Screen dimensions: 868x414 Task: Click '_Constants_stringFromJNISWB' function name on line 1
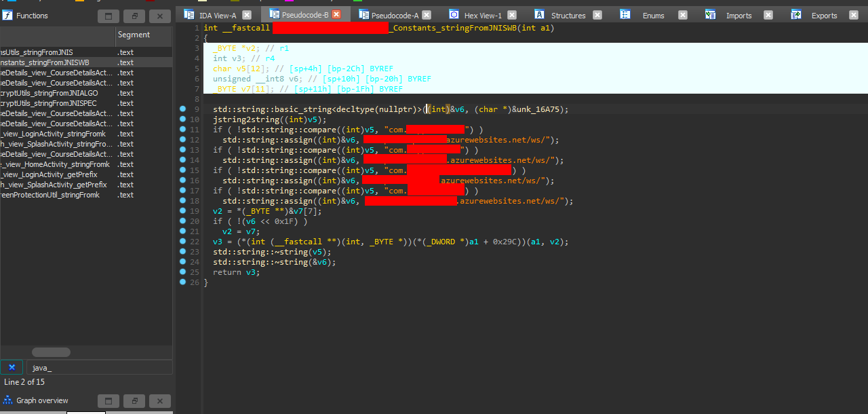click(x=454, y=28)
